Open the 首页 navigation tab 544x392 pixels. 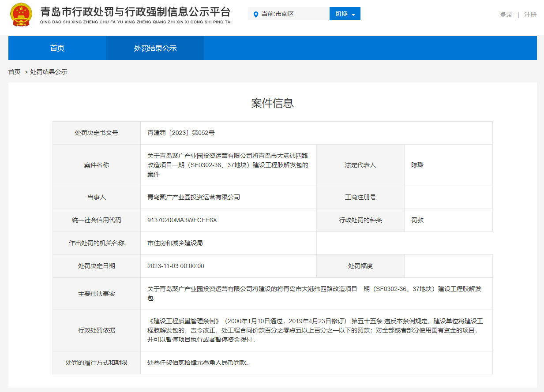[57, 48]
